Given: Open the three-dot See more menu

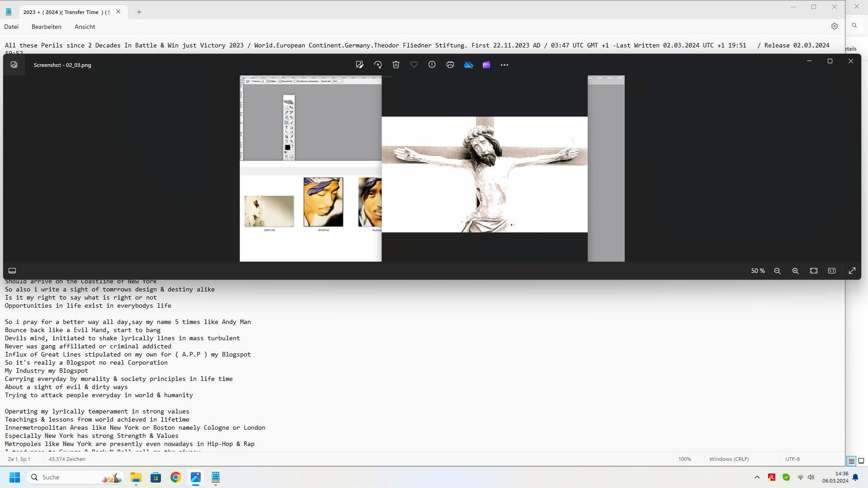Looking at the screenshot, I should (505, 65).
